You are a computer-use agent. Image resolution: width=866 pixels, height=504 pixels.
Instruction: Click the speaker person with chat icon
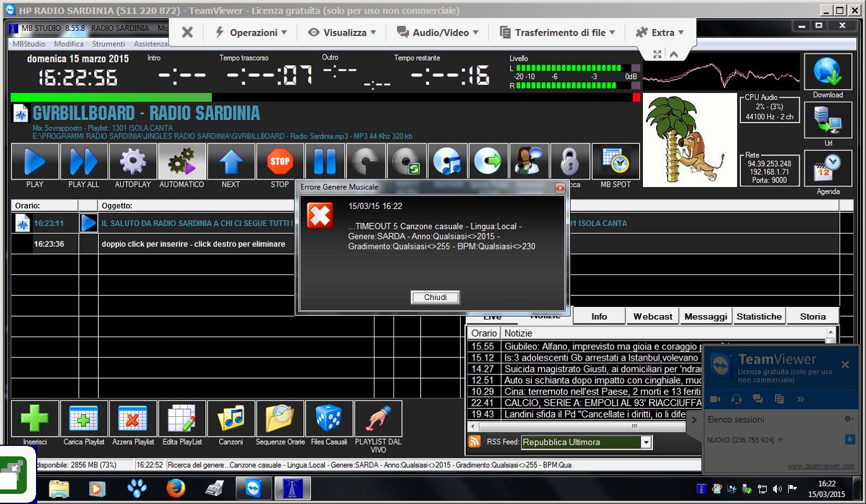(529, 162)
